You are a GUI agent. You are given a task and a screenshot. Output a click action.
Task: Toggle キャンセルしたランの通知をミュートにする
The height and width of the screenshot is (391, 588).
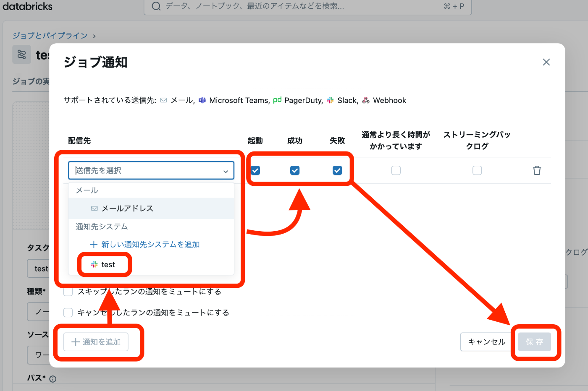click(68, 313)
